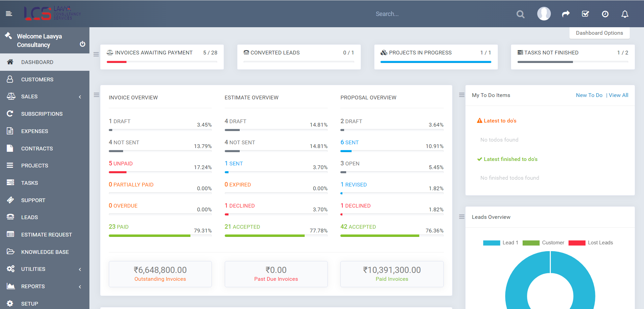The image size is (644, 309).
Task: Open Dashboard Options button
Action: (x=599, y=33)
